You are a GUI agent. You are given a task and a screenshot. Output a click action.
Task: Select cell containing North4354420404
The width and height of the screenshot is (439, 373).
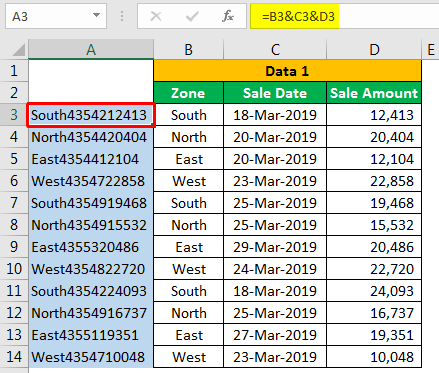tap(91, 137)
